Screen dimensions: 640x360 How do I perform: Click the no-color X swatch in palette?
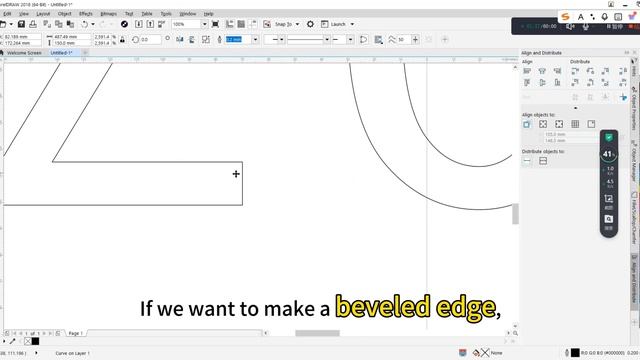(28, 341)
